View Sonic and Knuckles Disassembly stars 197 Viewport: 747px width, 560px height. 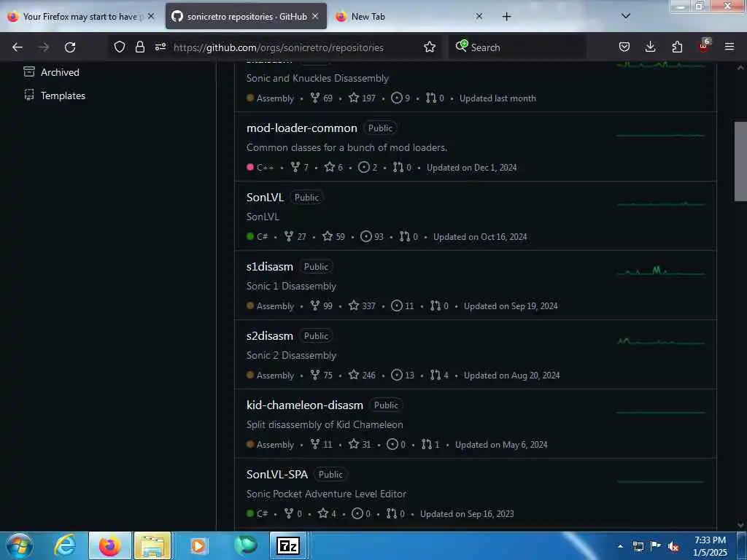(362, 98)
